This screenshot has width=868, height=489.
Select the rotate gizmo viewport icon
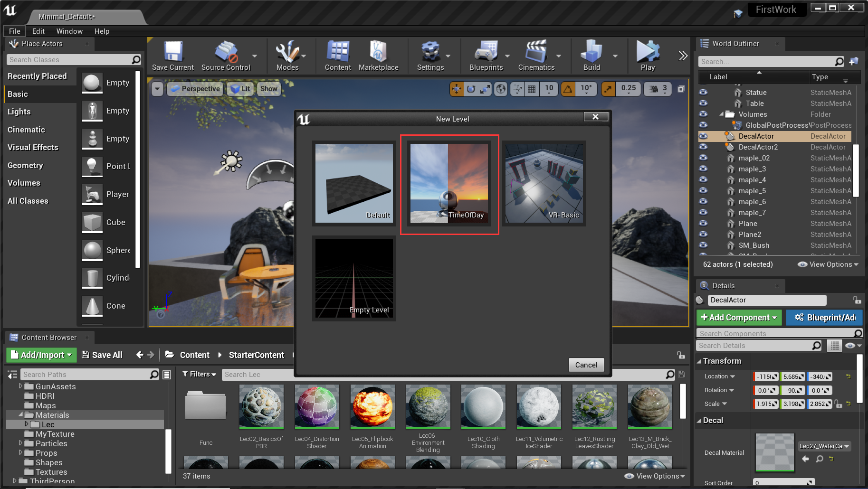[x=471, y=89]
